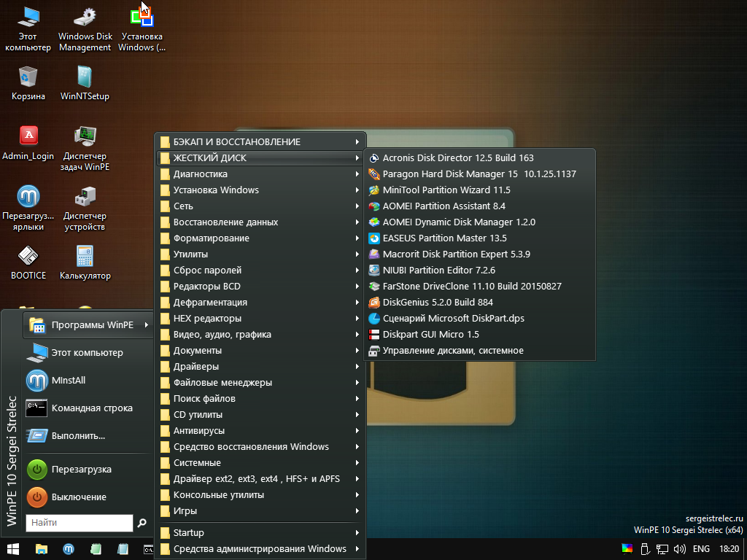
Task: Click Выключение shutdown button
Action: tap(88, 497)
